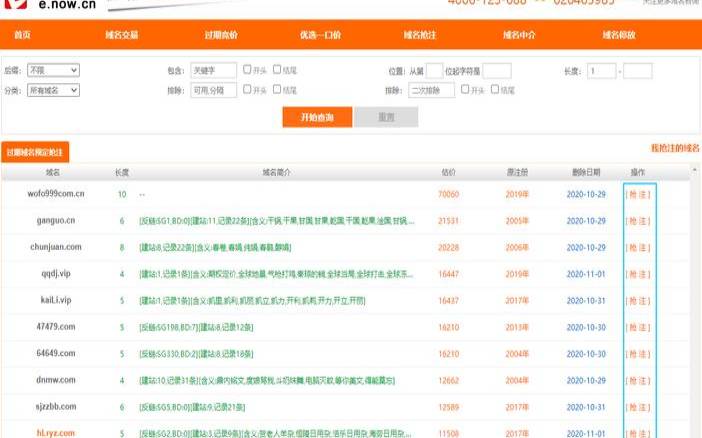Screen dimensions: 702x438
Task: Click the 70060 valuation of wofo999com.cn
Action: point(448,194)
